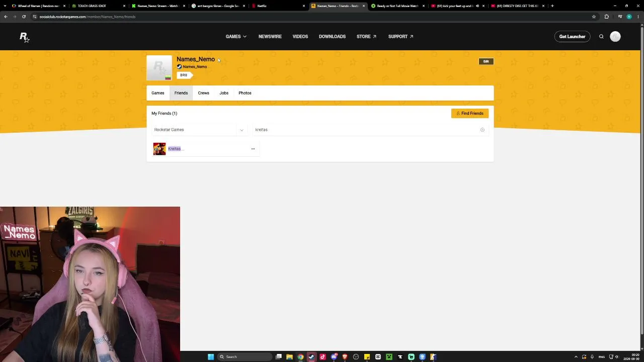Open the volume tray icon
The width and height of the screenshot is (644, 362).
click(617, 357)
